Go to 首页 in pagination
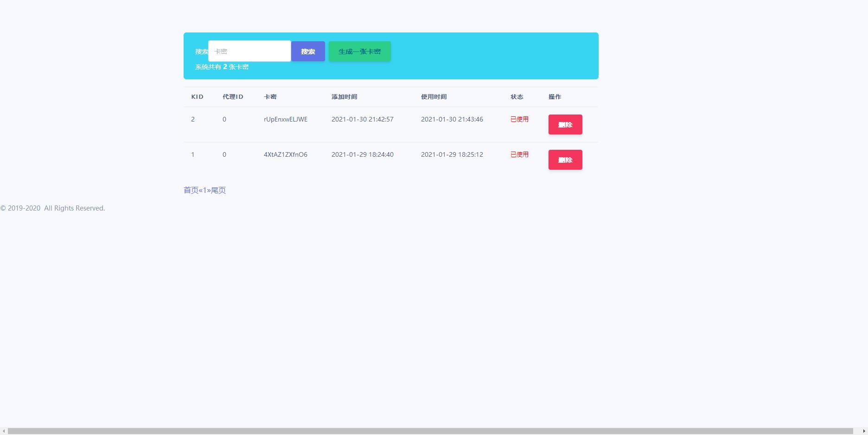Viewport: 868px width, 435px height. (x=191, y=190)
